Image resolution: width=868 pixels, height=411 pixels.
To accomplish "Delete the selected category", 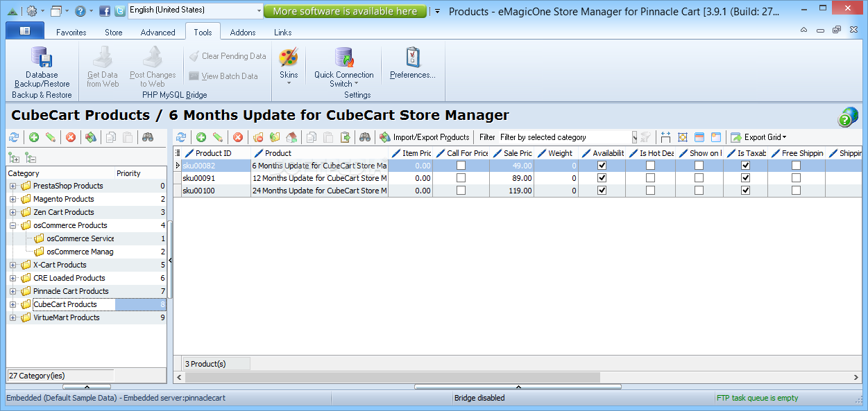I will pos(70,137).
